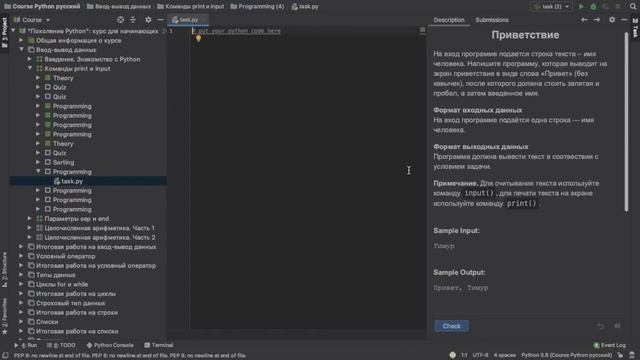Collapse the Команды print и input node

(30, 69)
